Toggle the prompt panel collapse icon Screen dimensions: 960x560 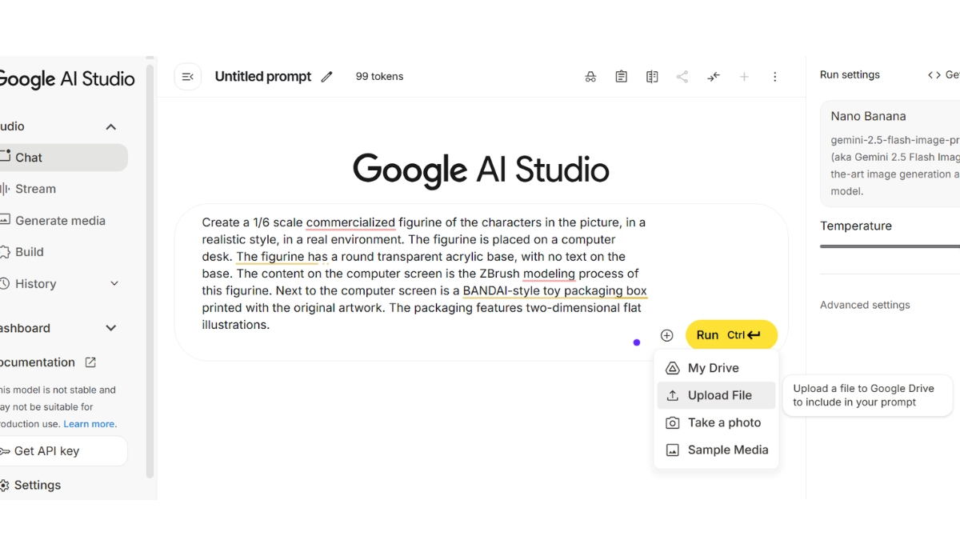(x=187, y=76)
